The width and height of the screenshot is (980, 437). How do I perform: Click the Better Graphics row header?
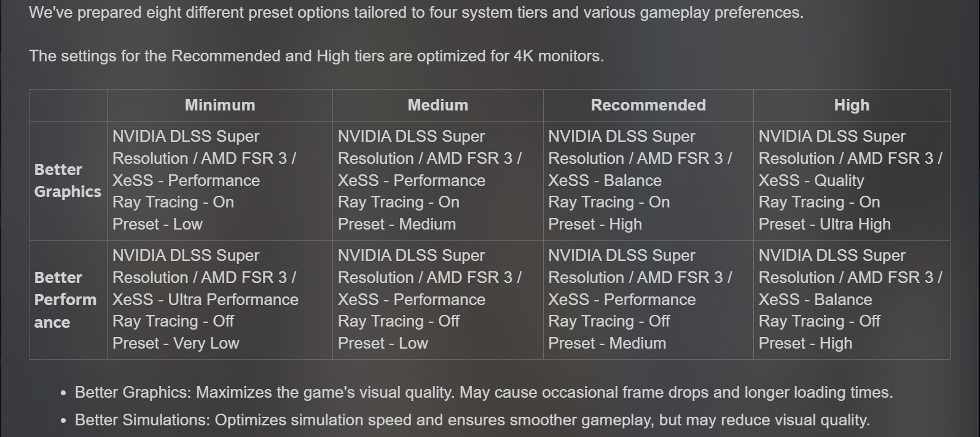(x=68, y=180)
